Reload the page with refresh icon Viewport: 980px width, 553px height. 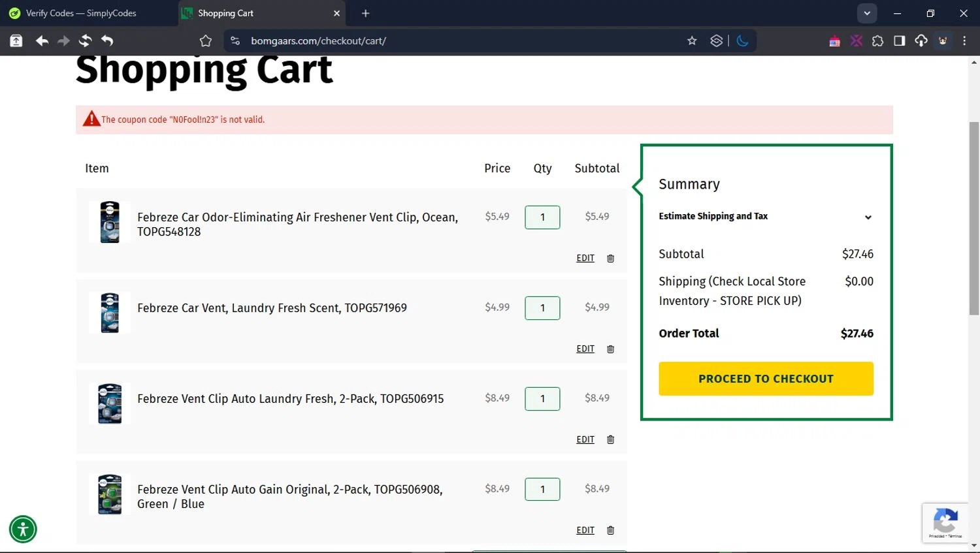point(85,40)
